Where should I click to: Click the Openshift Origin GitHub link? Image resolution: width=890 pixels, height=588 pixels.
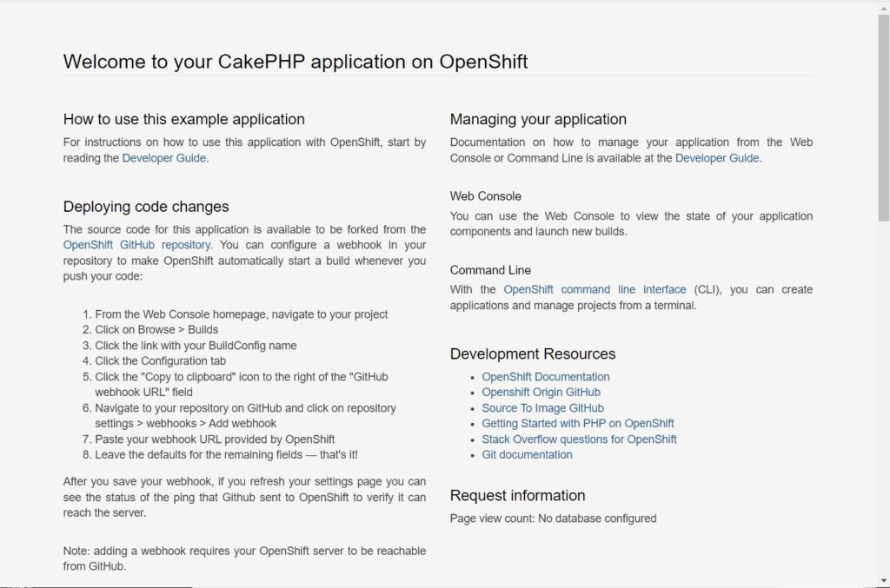click(541, 392)
